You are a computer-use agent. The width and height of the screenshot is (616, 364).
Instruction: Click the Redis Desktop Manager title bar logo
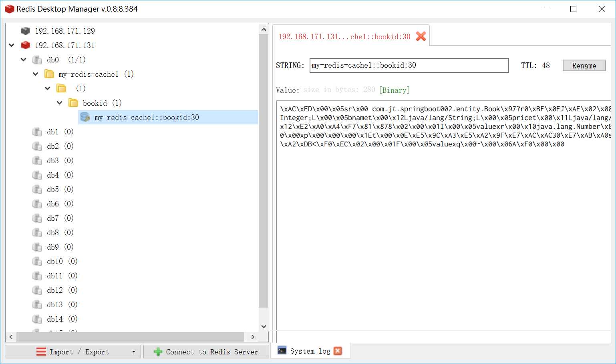pyautogui.click(x=9, y=9)
